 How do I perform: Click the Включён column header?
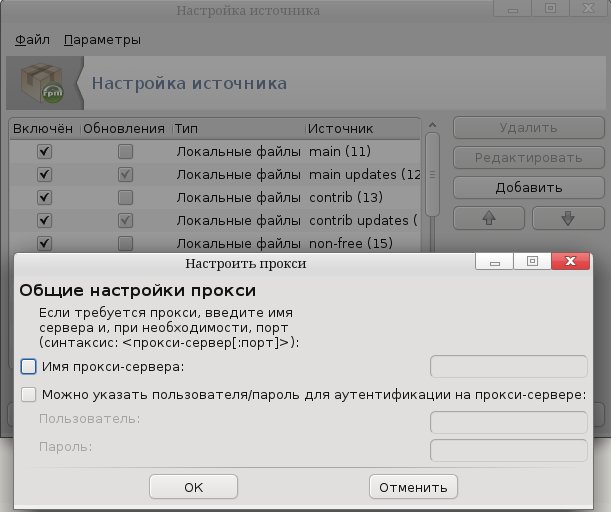[x=43, y=129]
